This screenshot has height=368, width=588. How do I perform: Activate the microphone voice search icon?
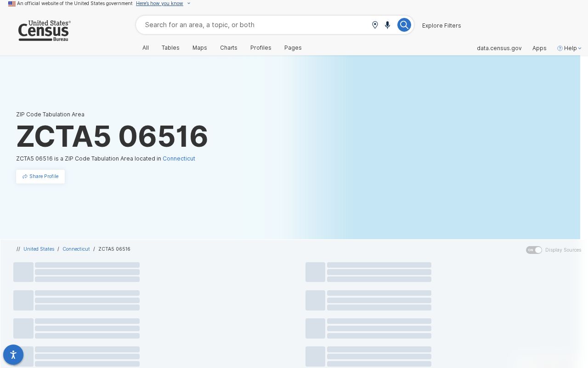(388, 25)
